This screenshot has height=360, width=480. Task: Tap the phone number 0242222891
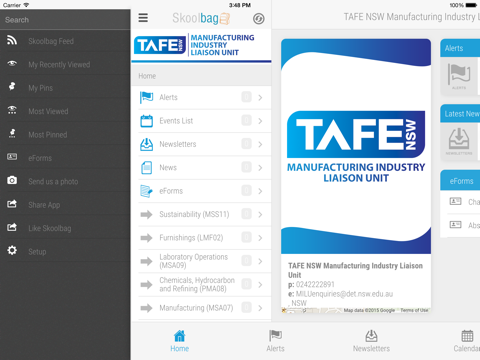point(315,285)
